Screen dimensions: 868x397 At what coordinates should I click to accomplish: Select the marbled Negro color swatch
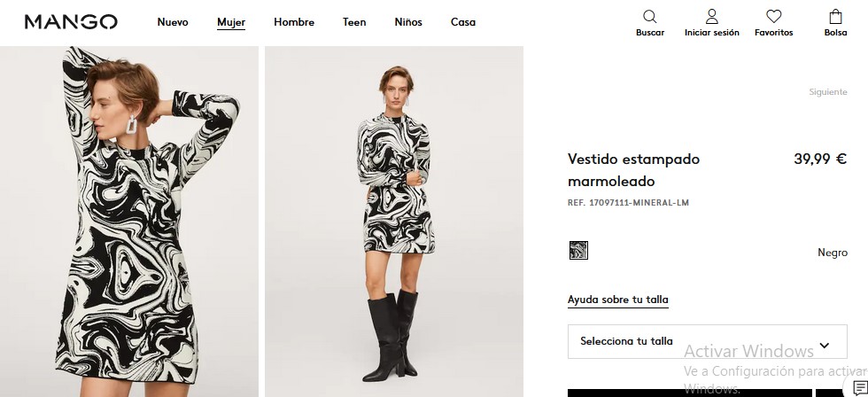(578, 251)
